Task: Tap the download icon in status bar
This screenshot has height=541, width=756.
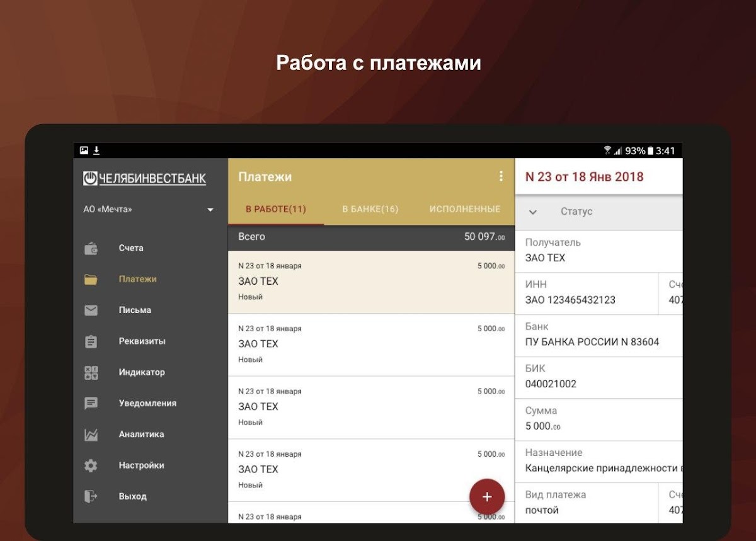Action: (x=97, y=151)
